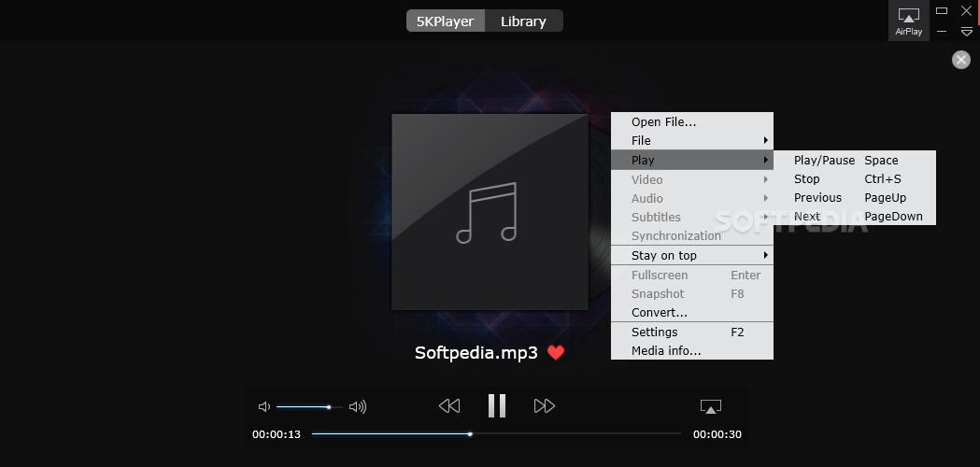The width and height of the screenshot is (980, 467).
Task: Click the gray circular close X button
Action: coord(960,60)
